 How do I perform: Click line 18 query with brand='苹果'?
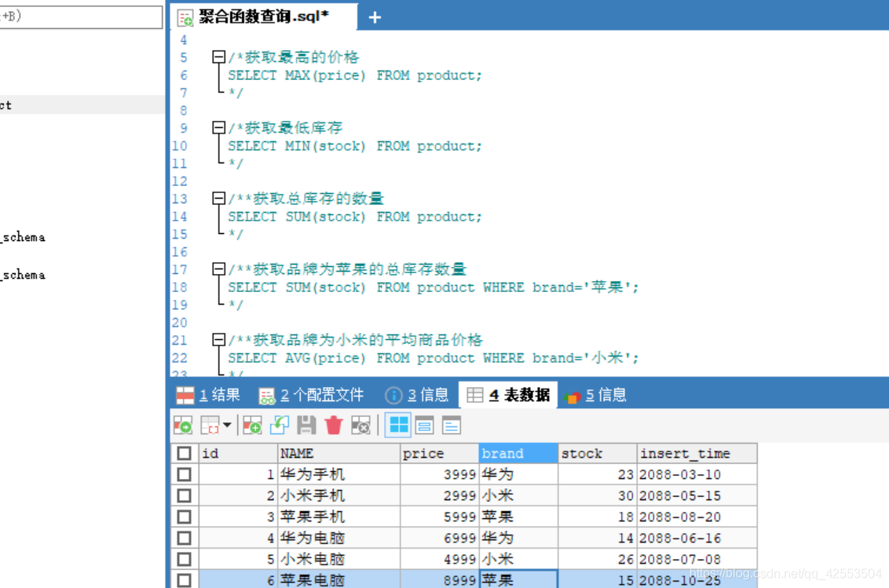pyautogui.click(x=434, y=287)
